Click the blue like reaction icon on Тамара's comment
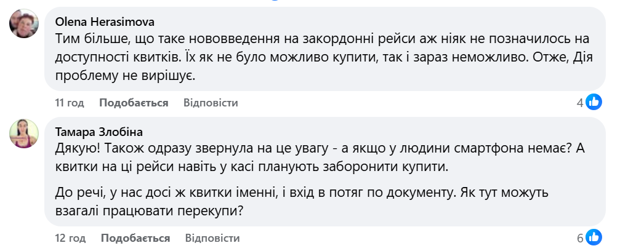644x251 pixels. click(x=594, y=237)
